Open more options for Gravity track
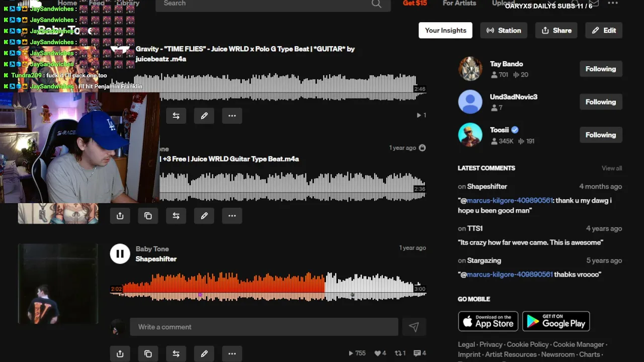The width and height of the screenshot is (644, 362). [x=232, y=116]
